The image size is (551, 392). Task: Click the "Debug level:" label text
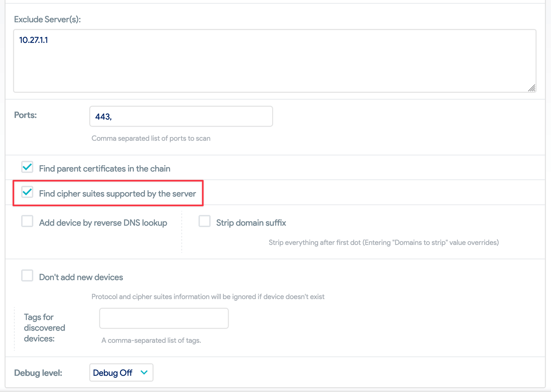pos(38,373)
